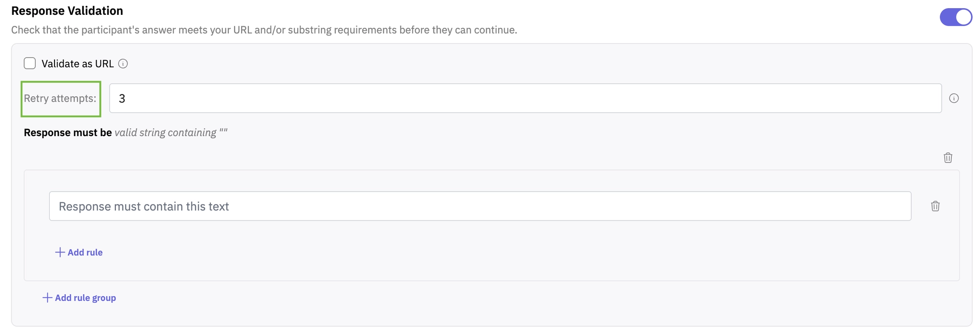Enable the Validate as URL checkbox

[30, 63]
